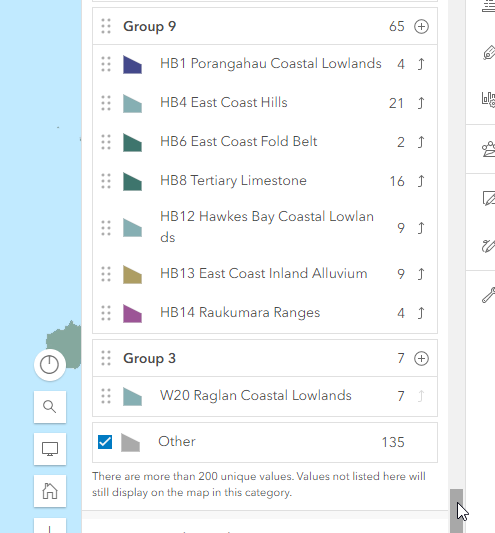The height and width of the screenshot is (533, 495).
Task: Edit the HB4 East Coast Hills swatch
Action: tap(132, 104)
